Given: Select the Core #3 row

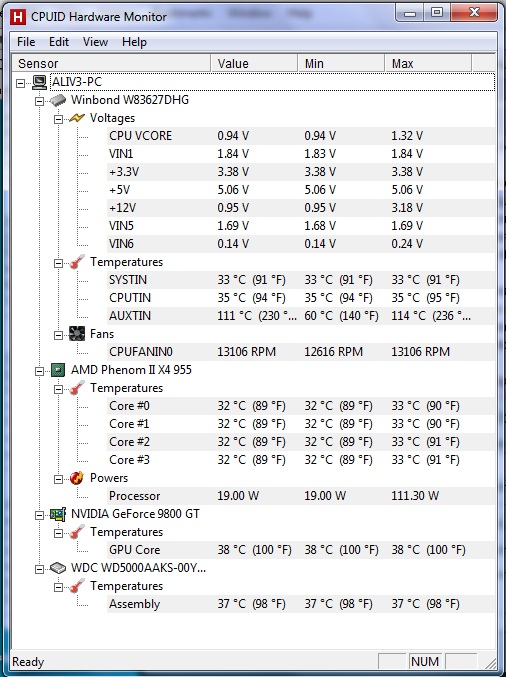Looking at the screenshot, I should pyautogui.click(x=301, y=460).
